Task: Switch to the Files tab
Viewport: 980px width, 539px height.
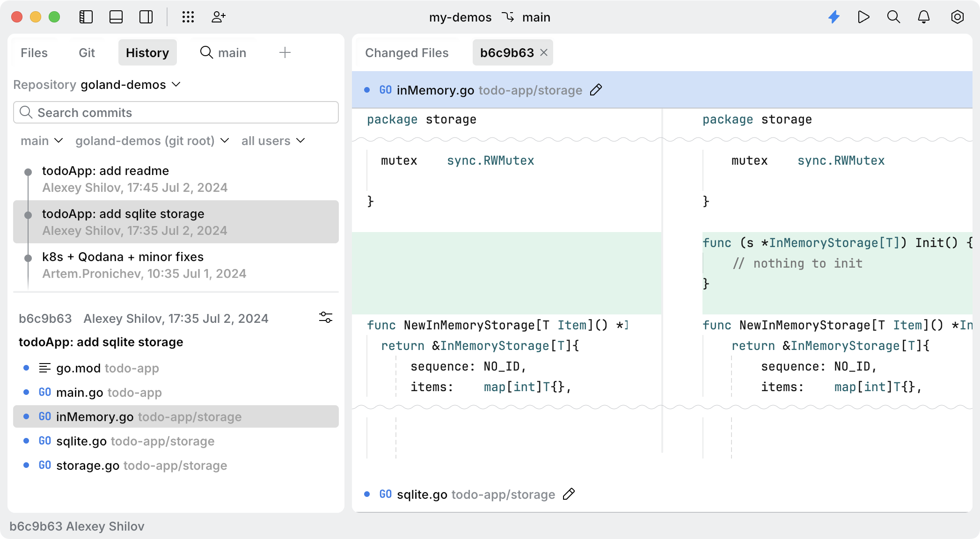Action: [x=34, y=53]
